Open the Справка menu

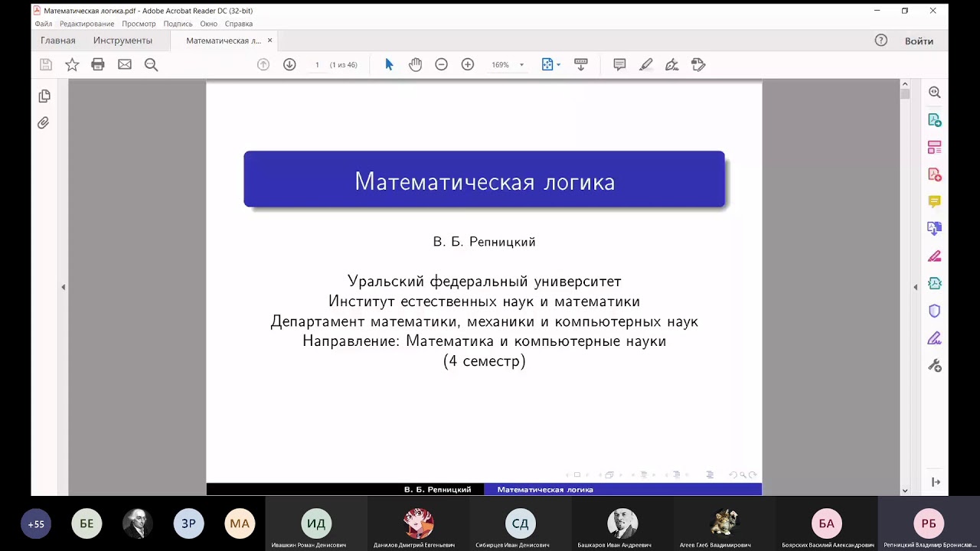(x=239, y=24)
